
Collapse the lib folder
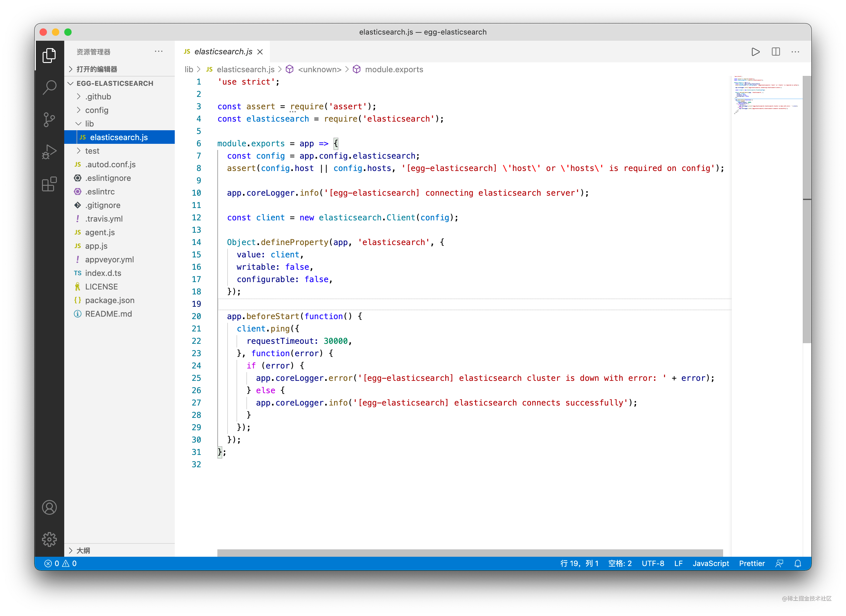[89, 123]
